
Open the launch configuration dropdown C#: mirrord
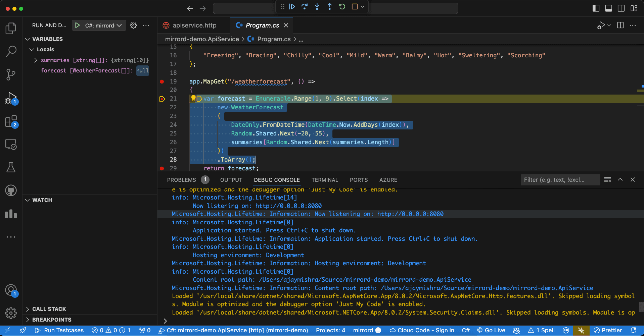coord(103,25)
